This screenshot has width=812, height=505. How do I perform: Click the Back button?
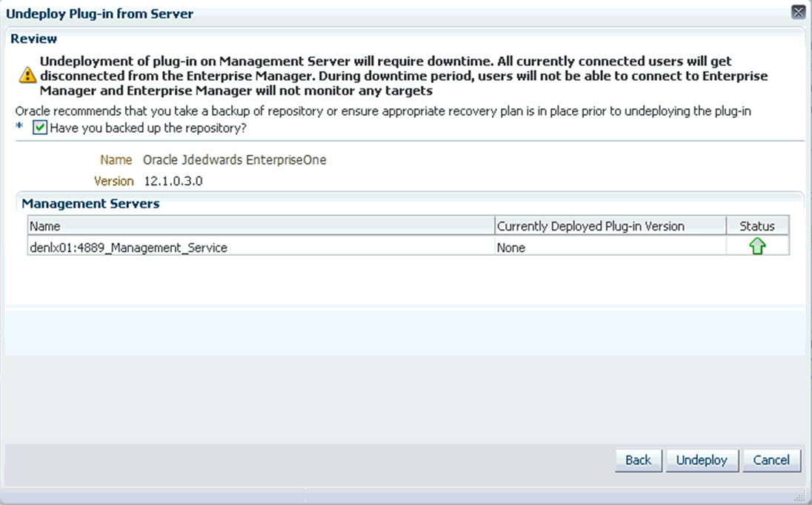[638, 461]
